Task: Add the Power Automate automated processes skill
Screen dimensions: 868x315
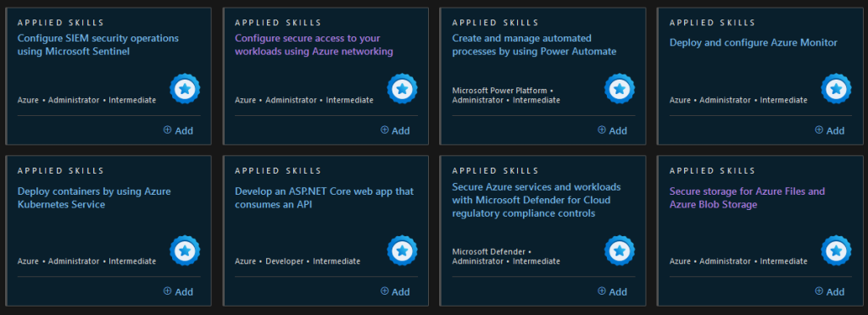Action: 612,130
